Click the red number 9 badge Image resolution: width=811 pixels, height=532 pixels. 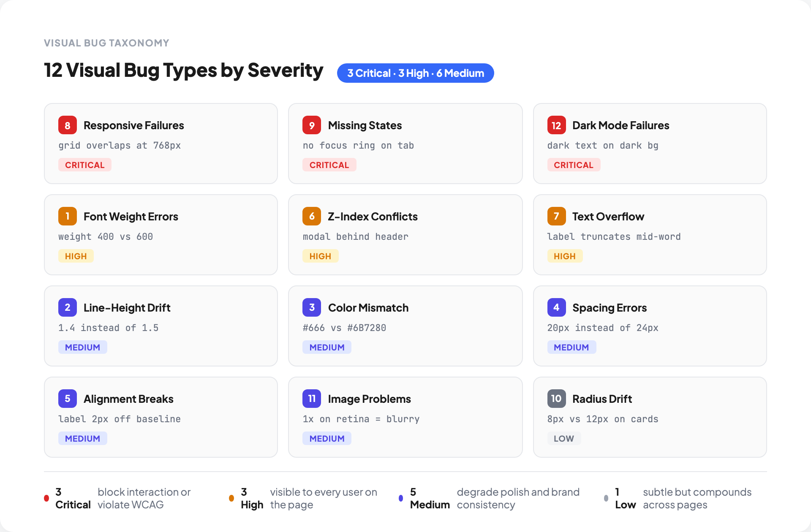click(312, 125)
